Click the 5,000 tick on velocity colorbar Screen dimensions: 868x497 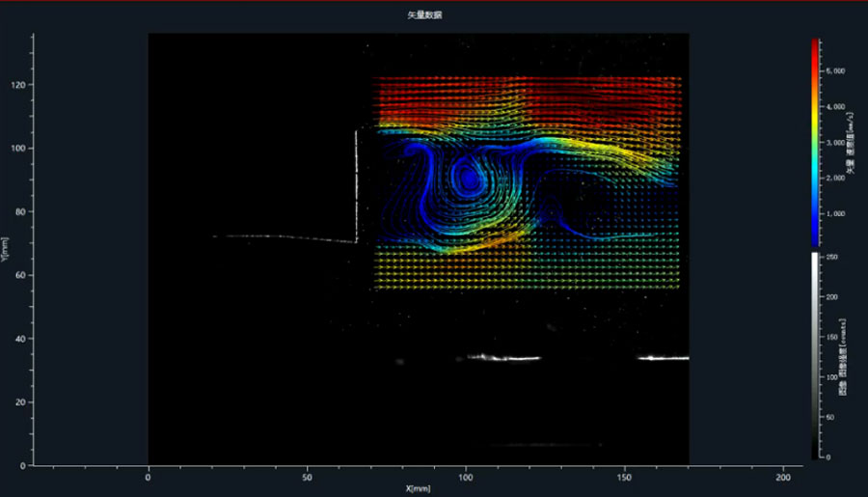click(x=834, y=71)
